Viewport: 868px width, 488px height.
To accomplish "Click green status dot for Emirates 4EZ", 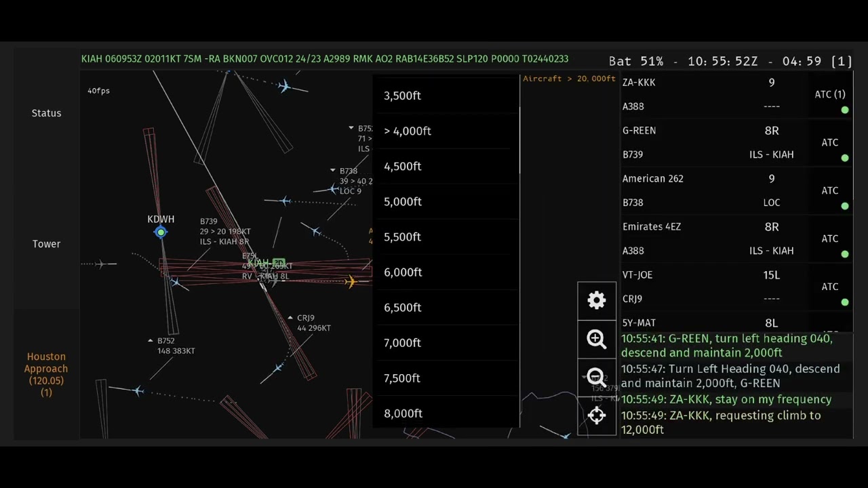I will [845, 254].
